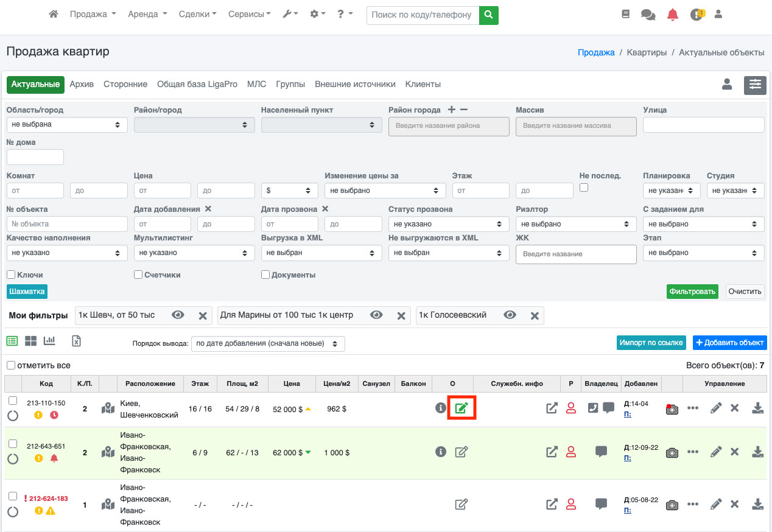Open the Область/город dropdown
Screen dimensions: 772x532
pos(67,124)
